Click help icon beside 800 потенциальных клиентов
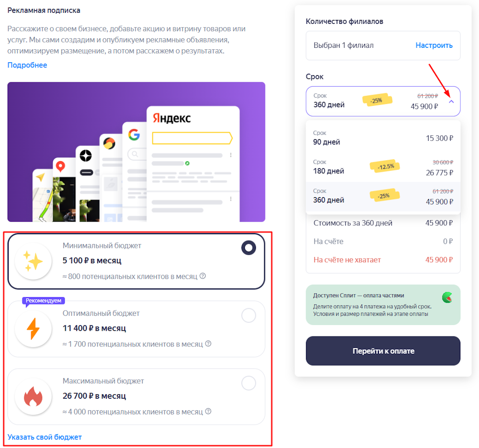 (203, 276)
